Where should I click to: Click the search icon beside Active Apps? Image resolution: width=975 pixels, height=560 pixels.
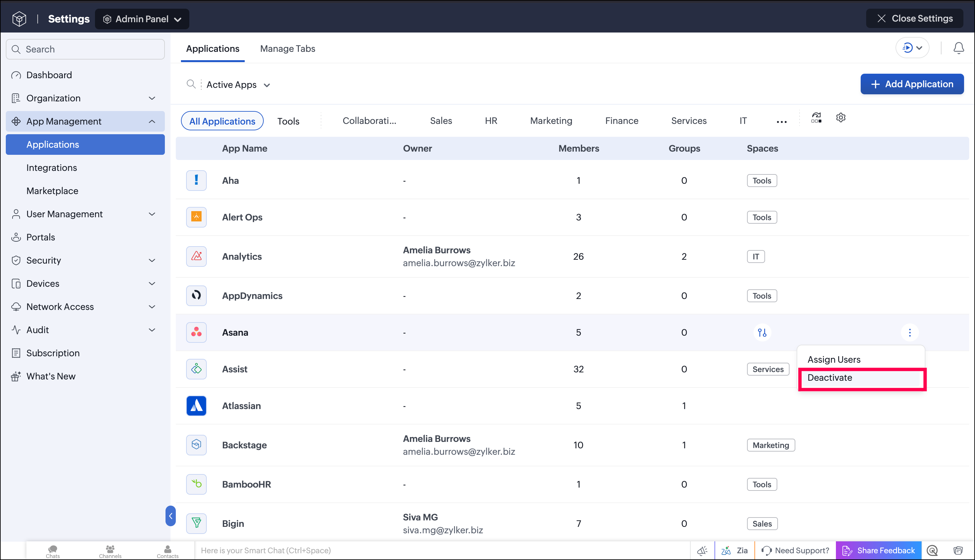pyautogui.click(x=191, y=84)
